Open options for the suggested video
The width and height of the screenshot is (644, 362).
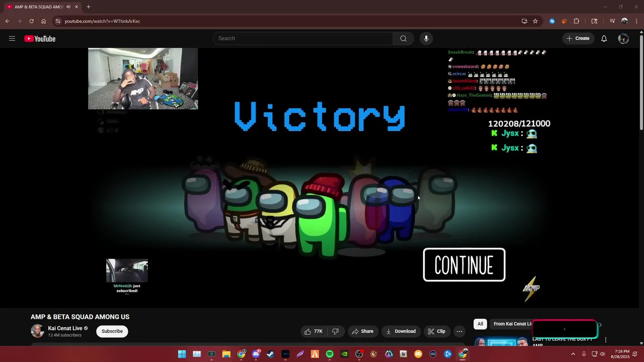tap(606, 340)
